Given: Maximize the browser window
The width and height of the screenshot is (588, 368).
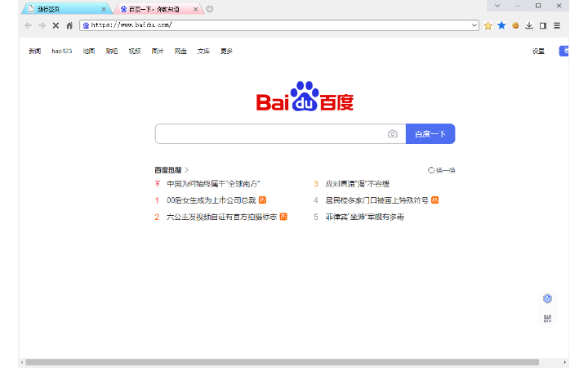Looking at the screenshot, I should (x=538, y=6).
